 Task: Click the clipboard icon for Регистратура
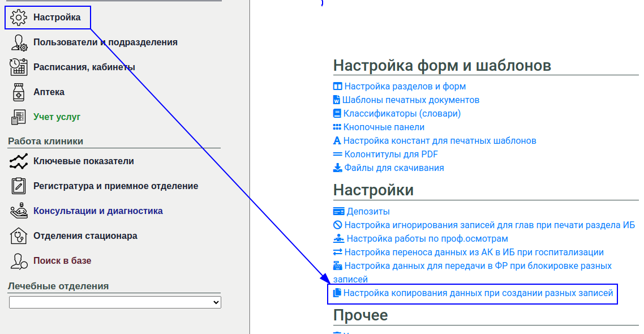(x=19, y=186)
